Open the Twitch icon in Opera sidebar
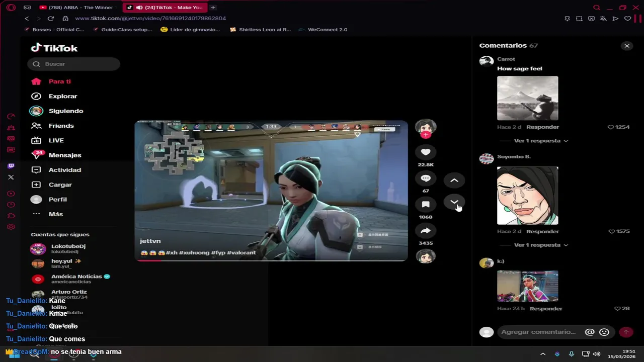 click(11, 166)
